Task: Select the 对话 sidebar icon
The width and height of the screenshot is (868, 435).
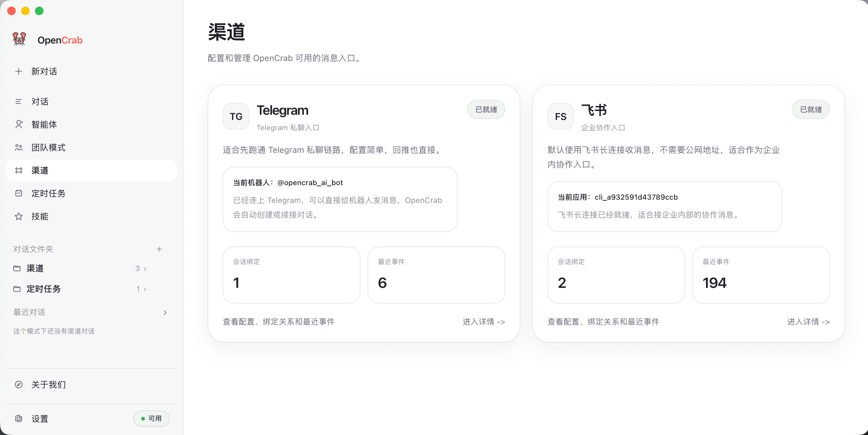Action: pos(18,101)
